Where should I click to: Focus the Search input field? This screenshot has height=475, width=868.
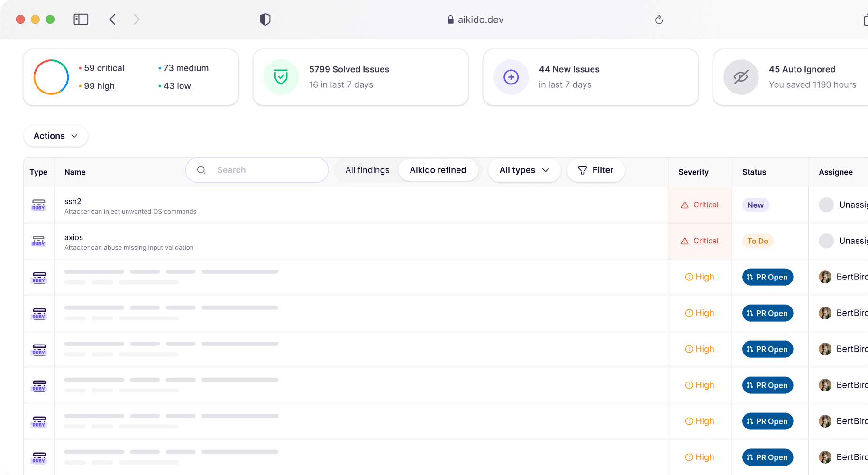pyautogui.click(x=257, y=170)
